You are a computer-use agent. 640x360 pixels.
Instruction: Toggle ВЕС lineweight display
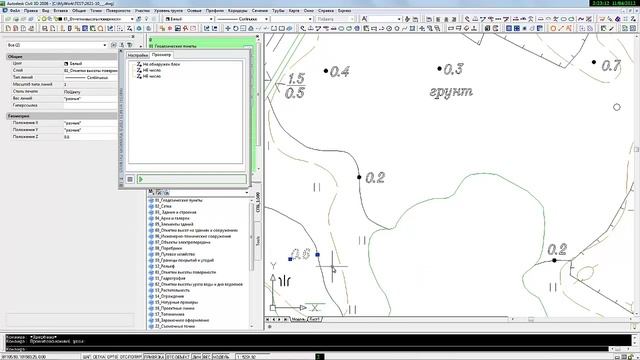pos(207,357)
